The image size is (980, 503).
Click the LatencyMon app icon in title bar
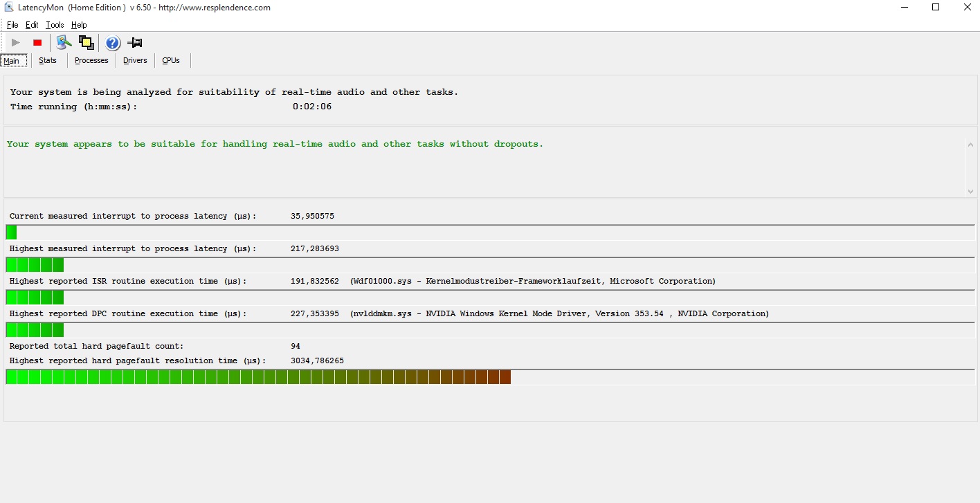10,8
